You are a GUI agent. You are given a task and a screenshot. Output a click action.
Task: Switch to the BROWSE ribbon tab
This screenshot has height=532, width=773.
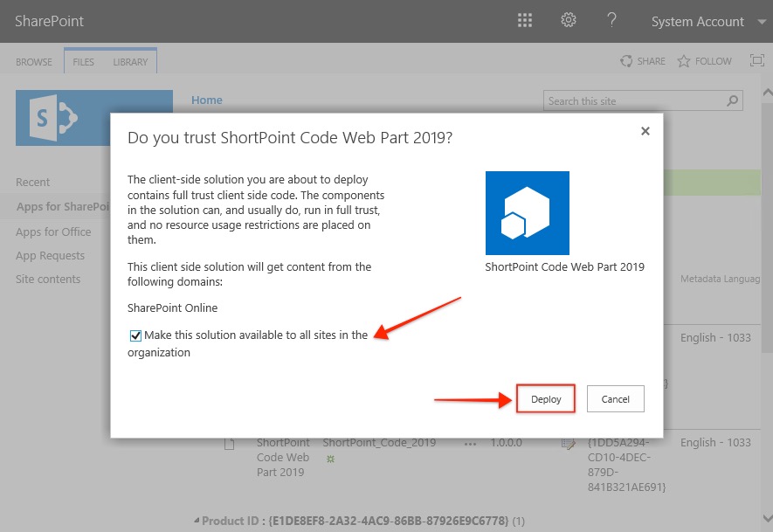coord(33,62)
